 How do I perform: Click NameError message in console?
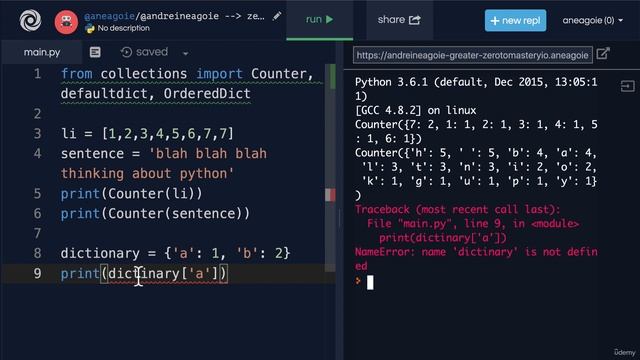476,259
